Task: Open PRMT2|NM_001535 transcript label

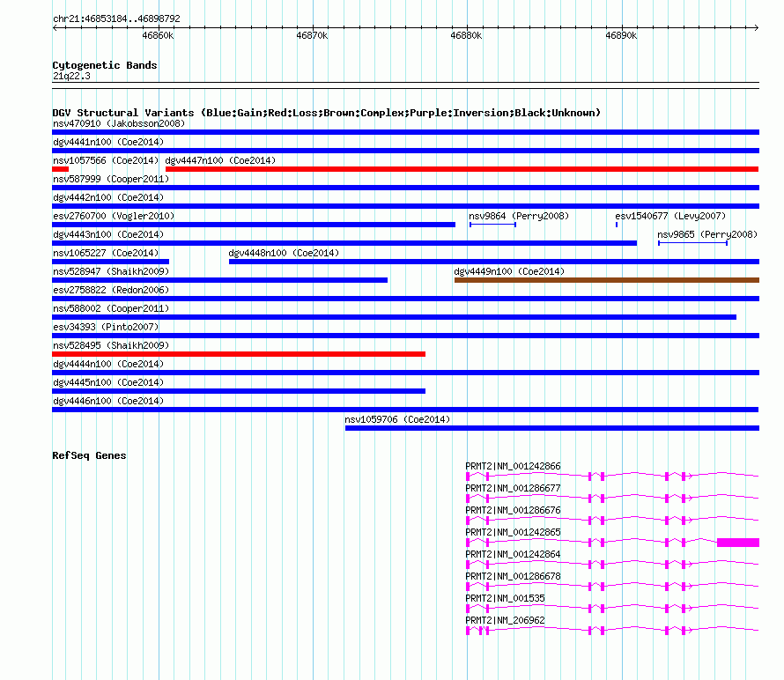Action: (505, 598)
